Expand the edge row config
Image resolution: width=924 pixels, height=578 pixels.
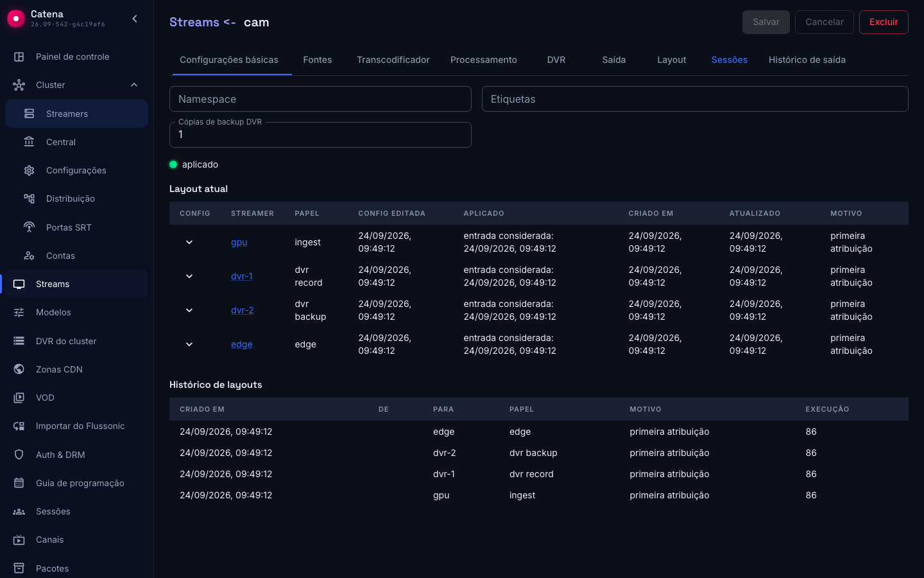[x=189, y=344]
